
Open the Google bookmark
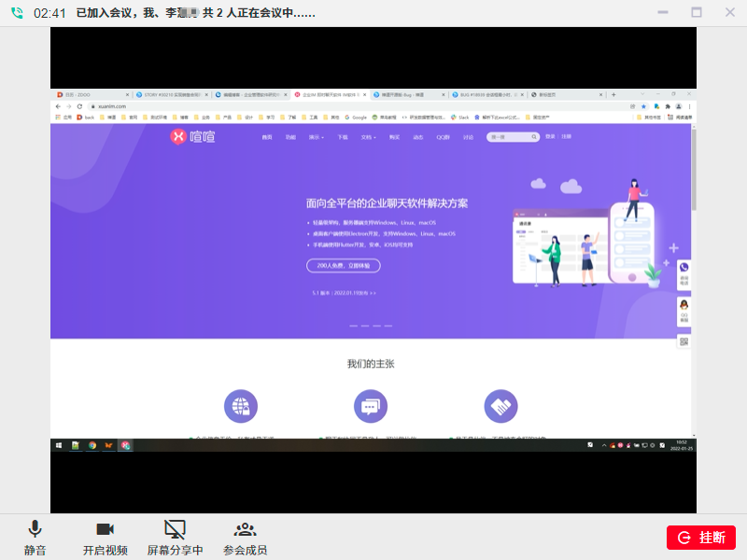tap(356, 118)
